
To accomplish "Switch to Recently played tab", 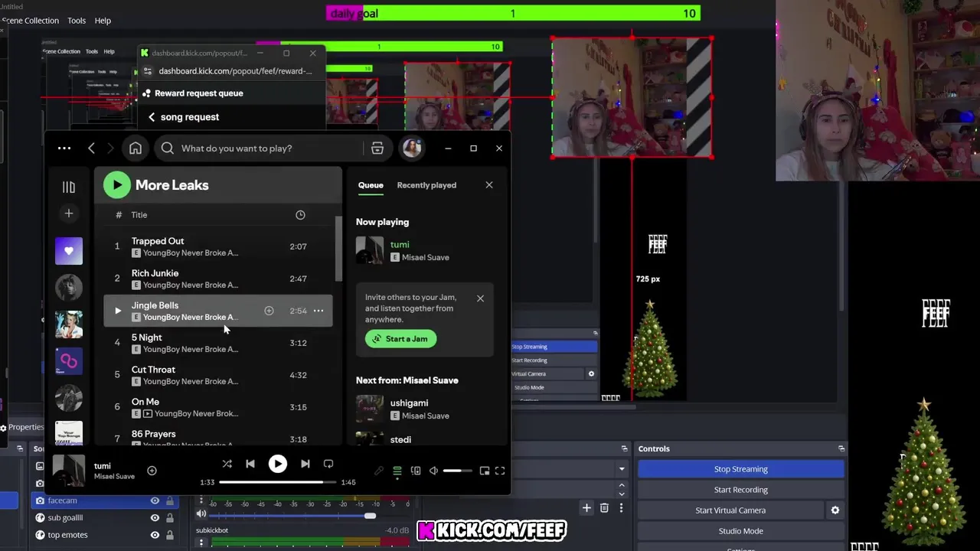I will (426, 185).
